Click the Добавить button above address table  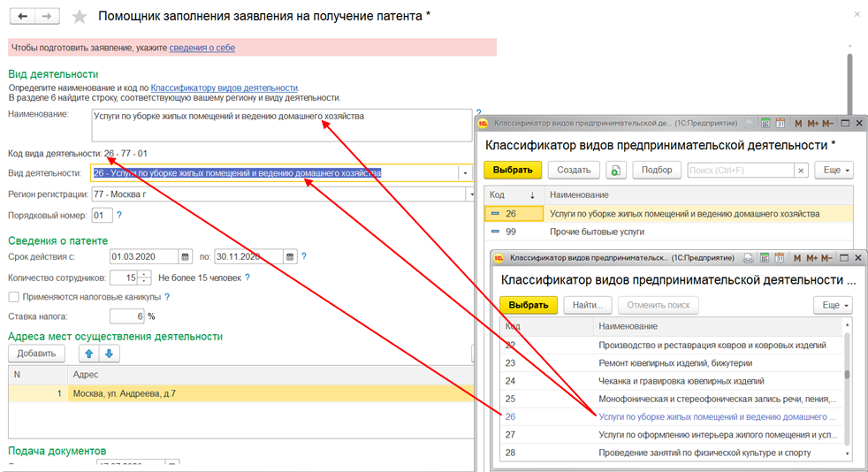coord(36,354)
